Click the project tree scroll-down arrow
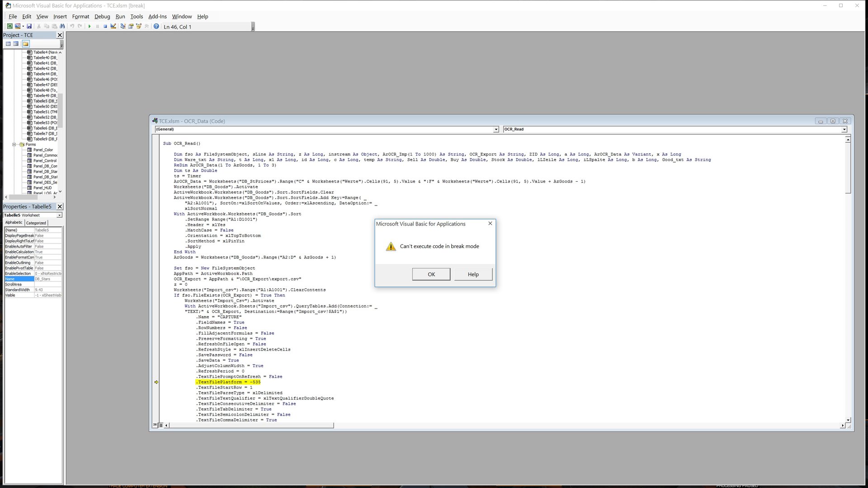 60,192
